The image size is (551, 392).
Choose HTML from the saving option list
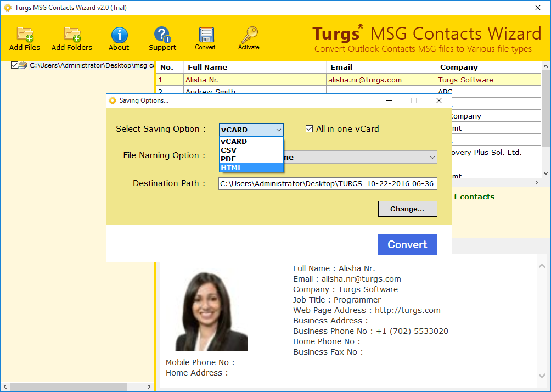[251, 167]
